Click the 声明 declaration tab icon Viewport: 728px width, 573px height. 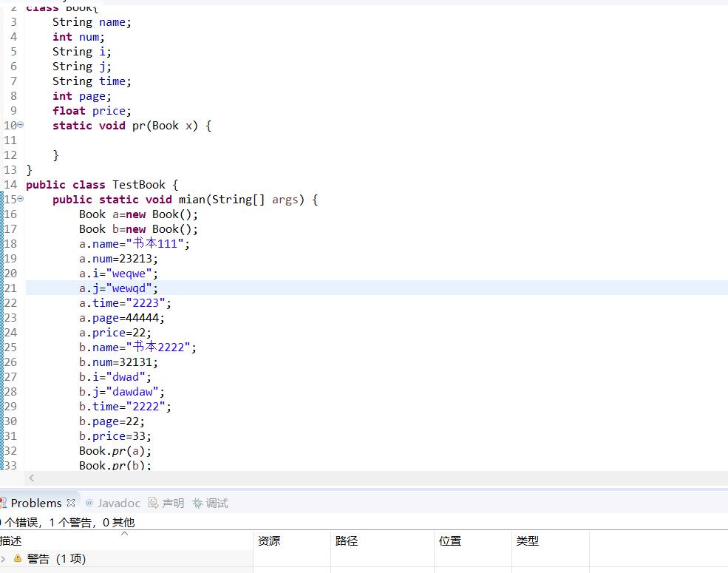tap(153, 503)
